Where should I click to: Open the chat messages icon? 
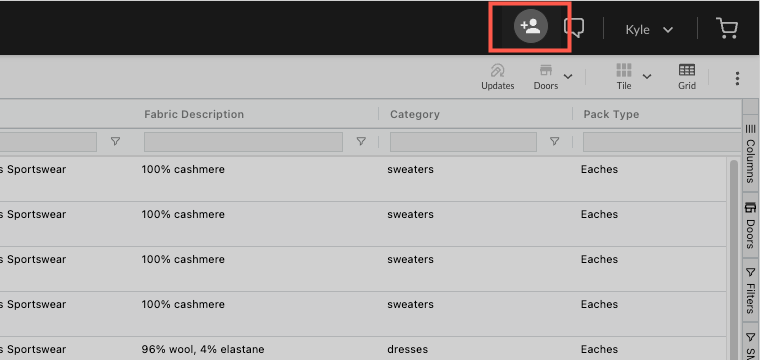574,28
